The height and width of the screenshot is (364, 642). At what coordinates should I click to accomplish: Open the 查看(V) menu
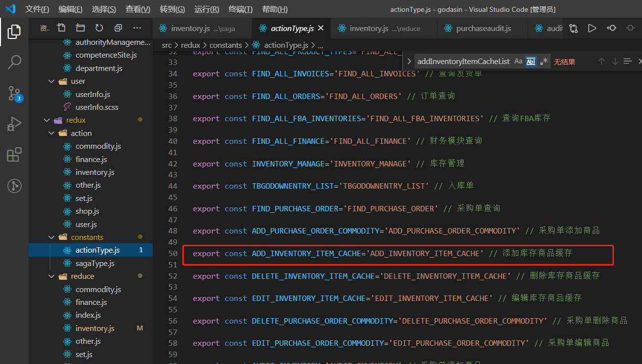(x=138, y=9)
